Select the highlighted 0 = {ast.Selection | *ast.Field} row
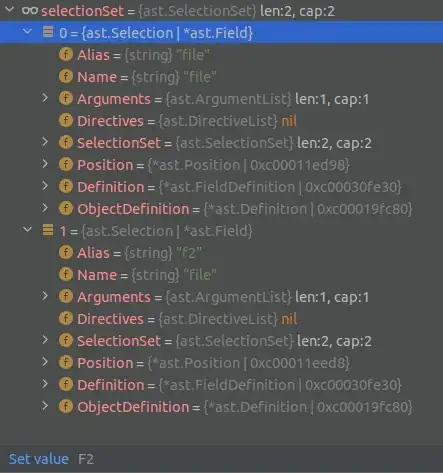Screen dimensions: 443x473 (x=221, y=32)
